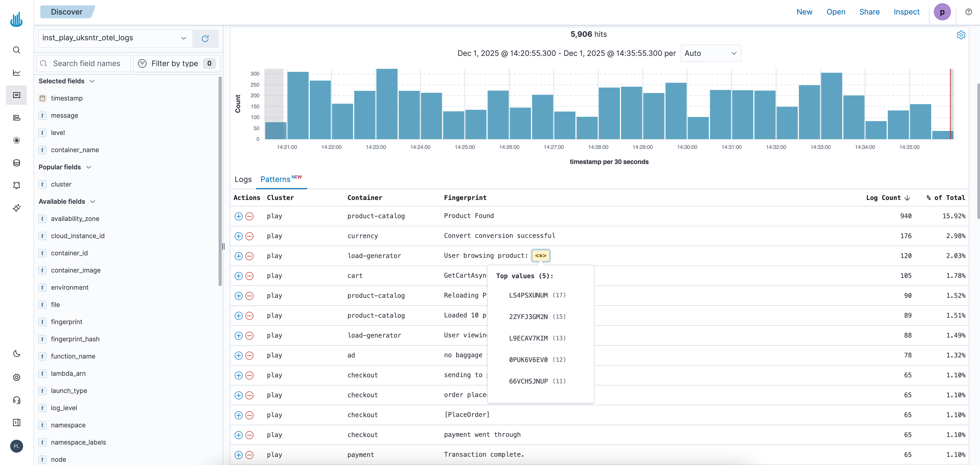980x465 pixels.
Task: Click the refresh index pattern icon
Action: pyautogui.click(x=205, y=38)
